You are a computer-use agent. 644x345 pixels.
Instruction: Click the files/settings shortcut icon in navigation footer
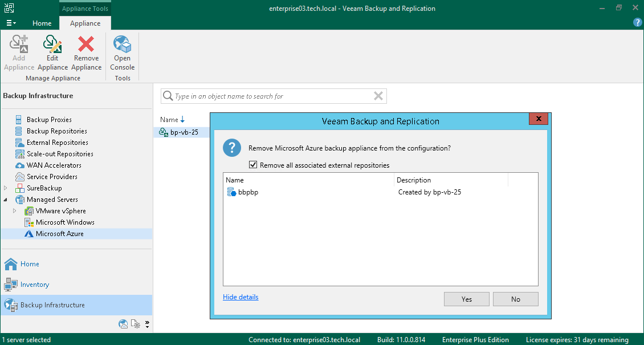[x=136, y=324]
